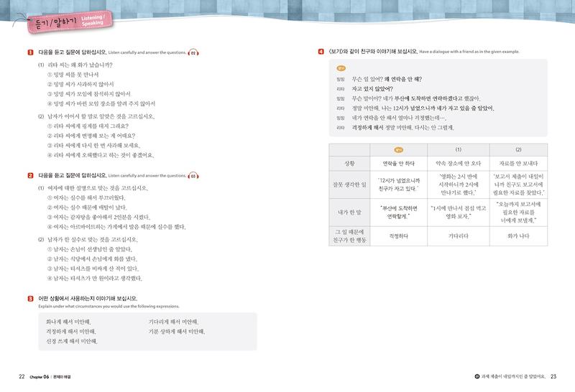The width and height of the screenshot is (575, 392).
Task: Click the expression 기분 상하게 해서 미안해
Action: click(x=177, y=332)
